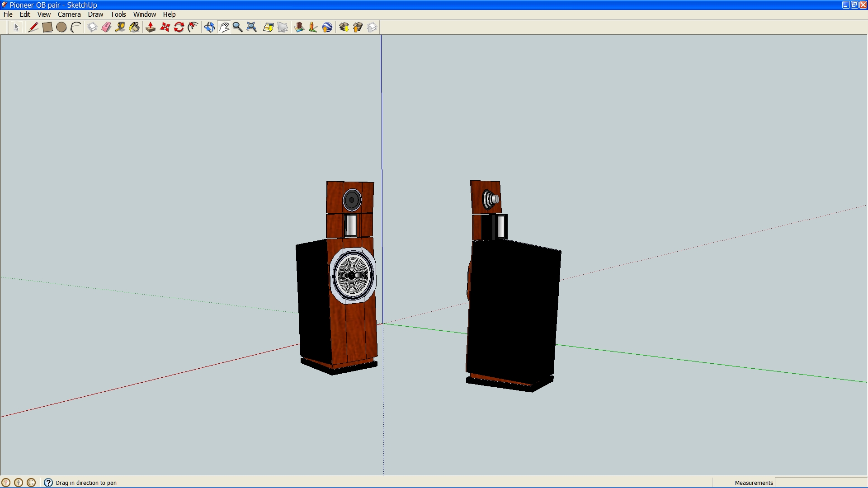Click the Pan hand tool
868x488 pixels.
click(224, 28)
